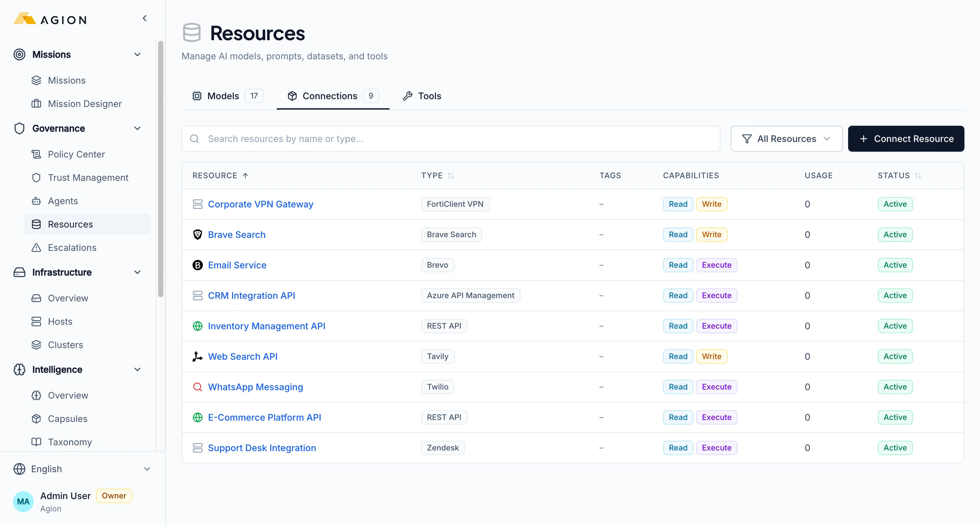The height and width of the screenshot is (525, 980).
Task: Click the Twilio icon next to WhatsApp Messaging
Action: click(197, 387)
